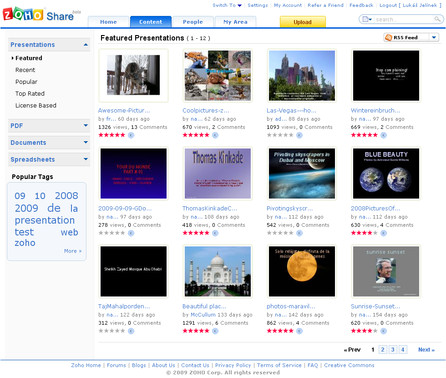Click the 'presentation' popular tag
Image resolution: width=446 pixels, height=378 pixels.
click(45, 220)
